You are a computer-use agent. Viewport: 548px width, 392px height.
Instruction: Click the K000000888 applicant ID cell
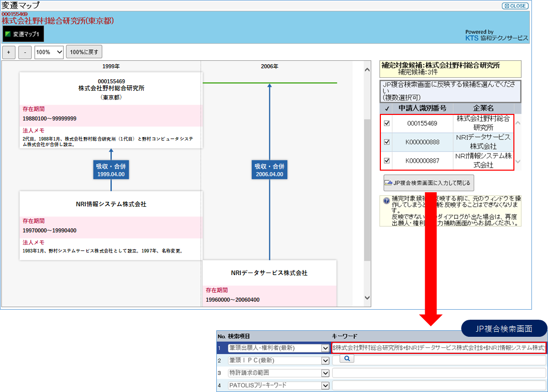click(x=422, y=142)
